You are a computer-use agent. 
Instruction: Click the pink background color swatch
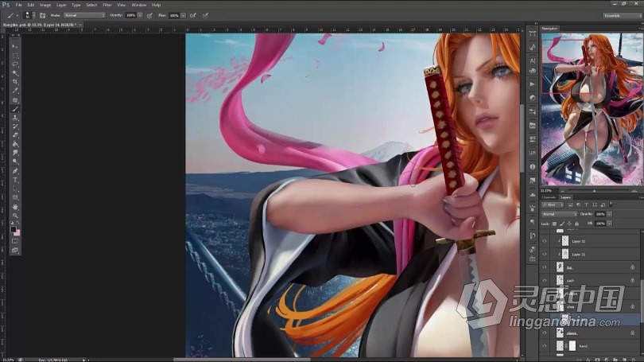pos(17,232)
